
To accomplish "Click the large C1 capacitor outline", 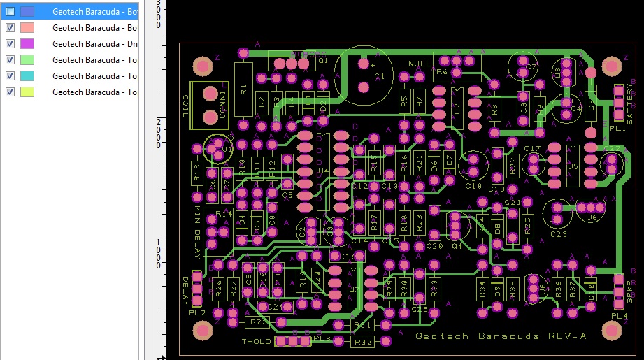I will (x=364, y=75).
